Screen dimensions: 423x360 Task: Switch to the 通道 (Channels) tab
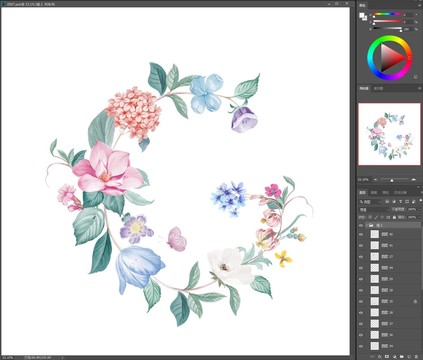374,192
